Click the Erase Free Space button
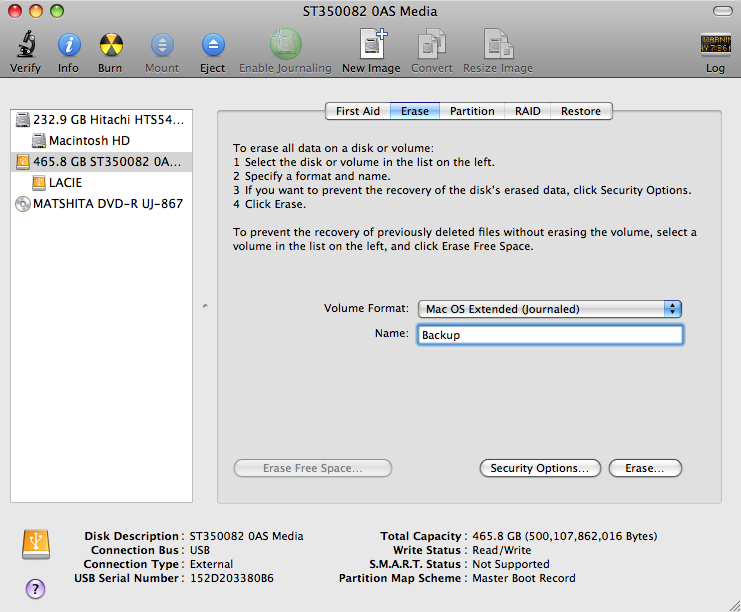 (x=313, y=468)
